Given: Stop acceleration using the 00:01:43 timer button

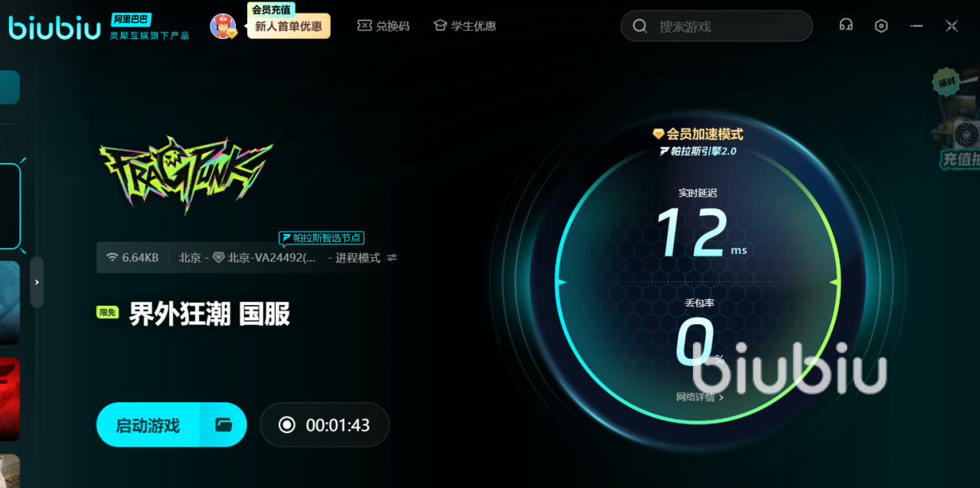Looking at the screenshot, I should [325, 425].
